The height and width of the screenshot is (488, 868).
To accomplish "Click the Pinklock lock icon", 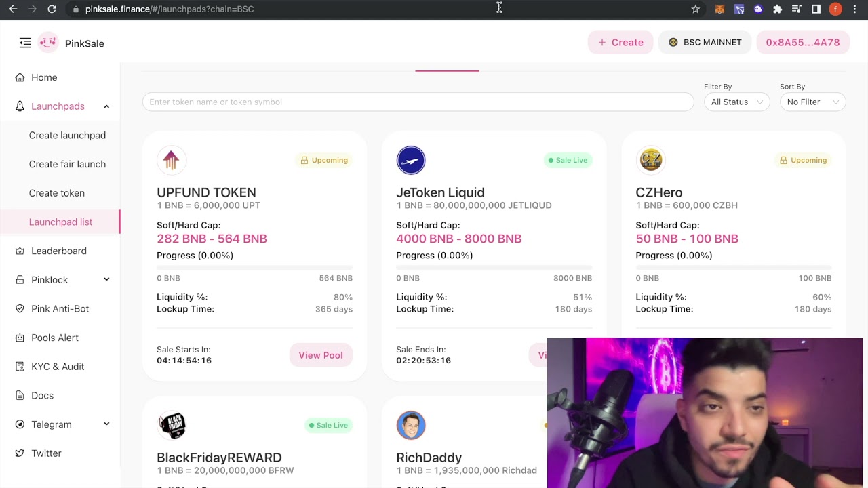I will coord(20,280).
